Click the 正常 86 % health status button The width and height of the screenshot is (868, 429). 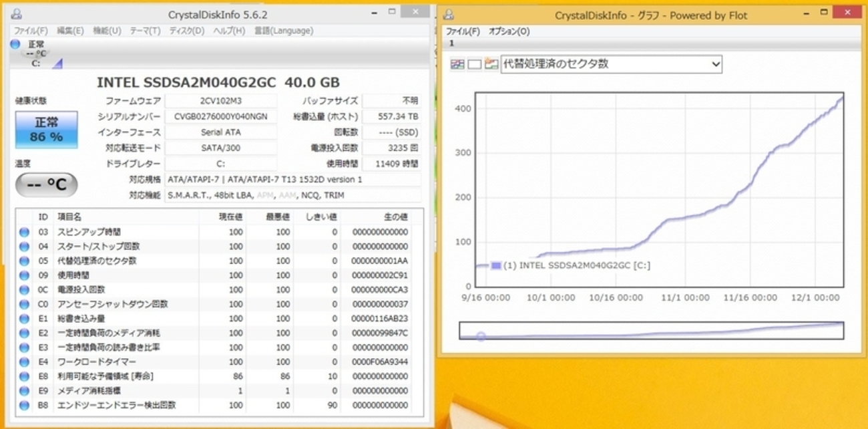47,130
